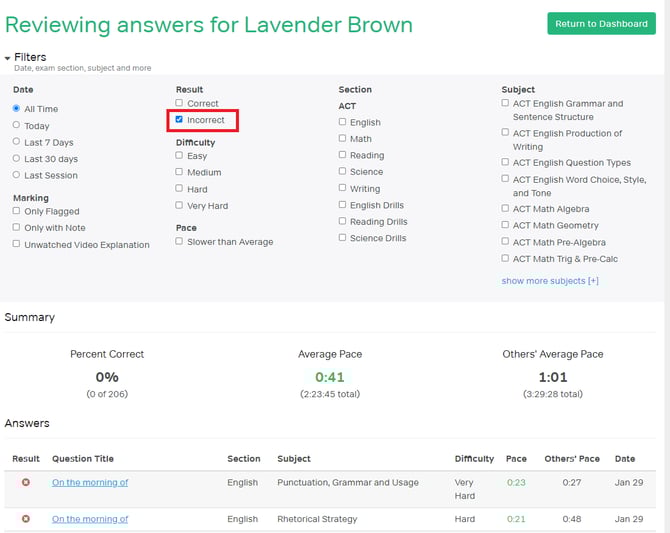Check the Very Hard difficulty filter
Viewport: 670px width, 533px height.
click(179, 206)
